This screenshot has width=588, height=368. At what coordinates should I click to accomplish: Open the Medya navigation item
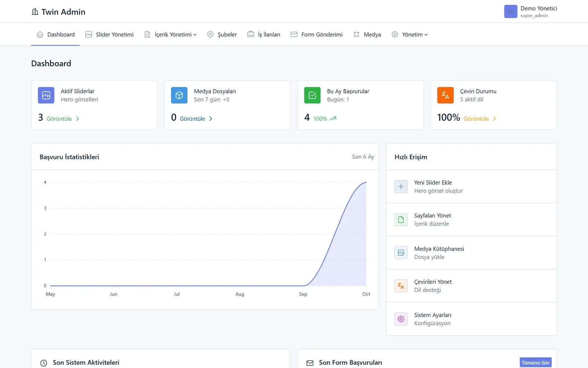[367, 35]
